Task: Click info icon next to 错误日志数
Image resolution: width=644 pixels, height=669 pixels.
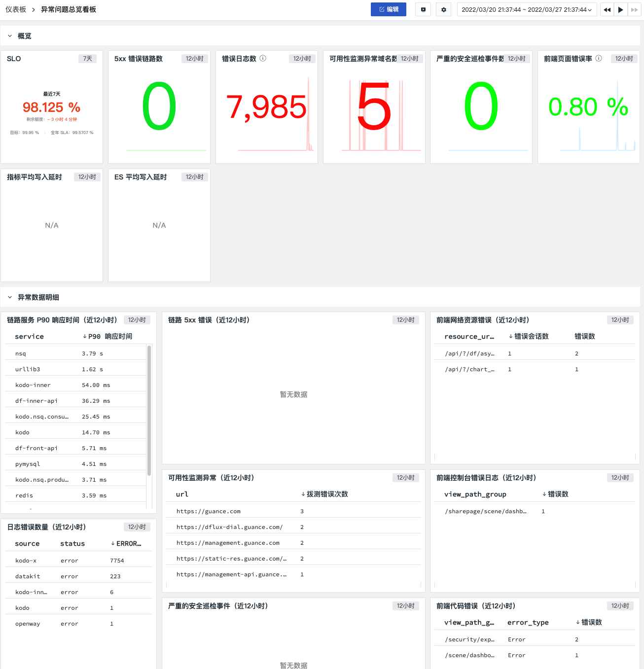Action: (x=263, y=58)
